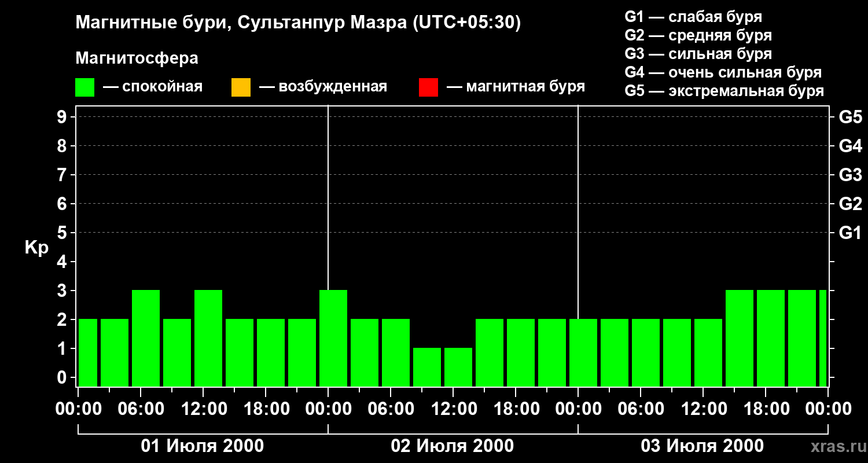Click the 'Kp' axis label

pos(36,248)
